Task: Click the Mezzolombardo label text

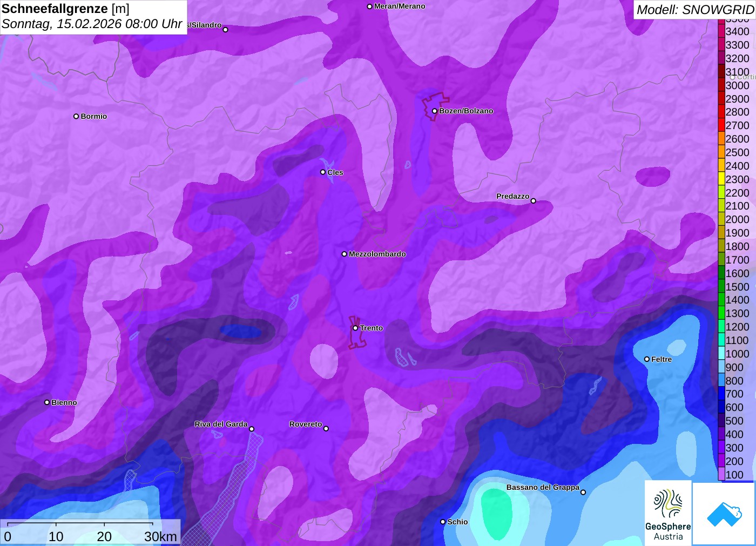Action: click(x=377, y=254)
